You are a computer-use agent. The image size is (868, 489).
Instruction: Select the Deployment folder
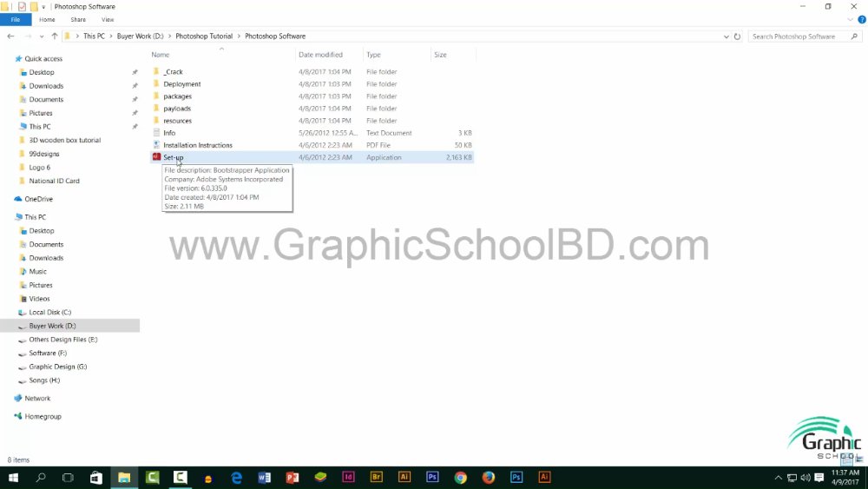pyautogui.click(x=182, y=84)
